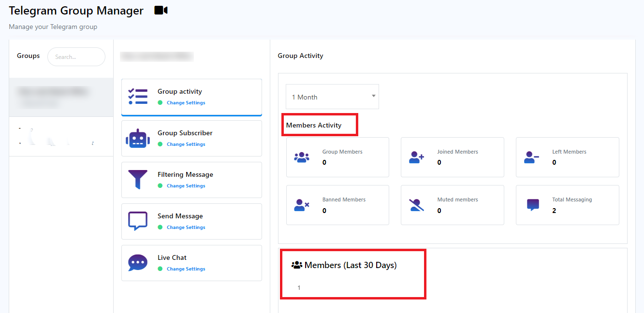Click the video camera icon beside title
Image resolution: width=644 pixels, height=313 pixels.
161,10
